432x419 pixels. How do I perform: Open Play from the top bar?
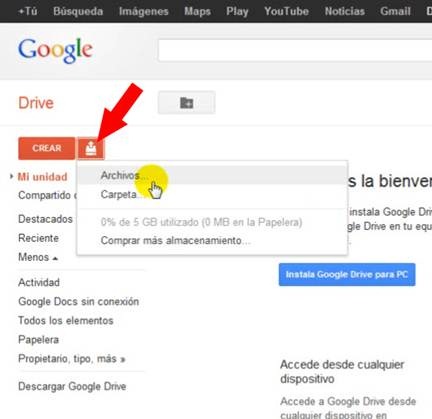237,11
